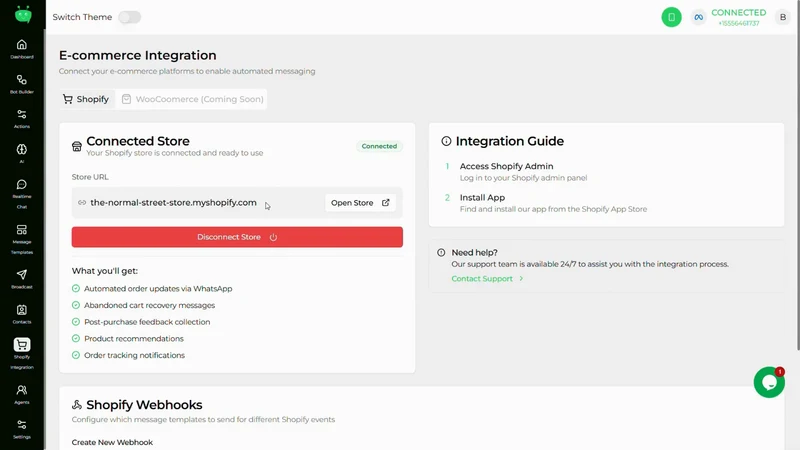The width and height of the screenshot is (800, 450).
Task: Click the webhook icon beside Shopify Webhooks
Action: pos(77,405)
